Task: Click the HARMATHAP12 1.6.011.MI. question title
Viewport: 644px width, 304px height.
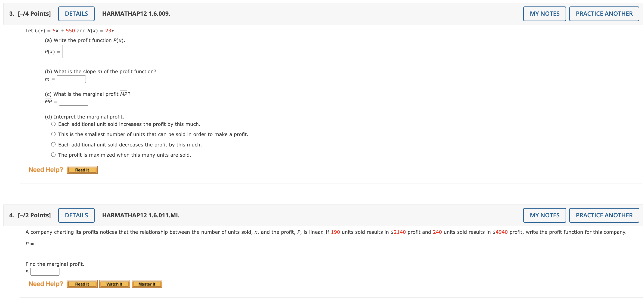Action: 140,215
